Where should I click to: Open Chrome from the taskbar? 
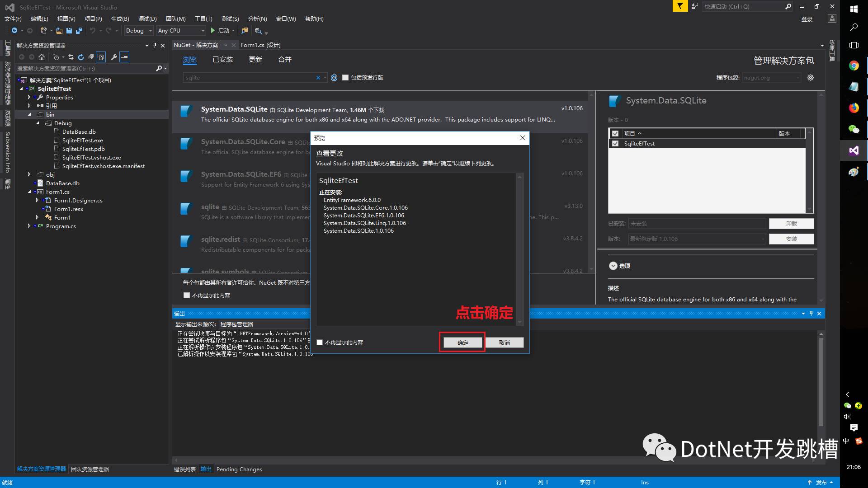point(854,66)
